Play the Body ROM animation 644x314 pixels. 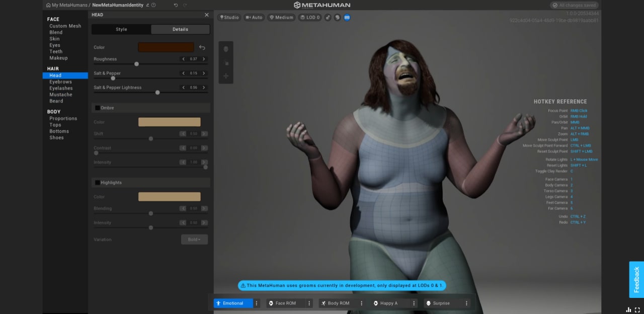pyautogui.click(x=338, y=303)
